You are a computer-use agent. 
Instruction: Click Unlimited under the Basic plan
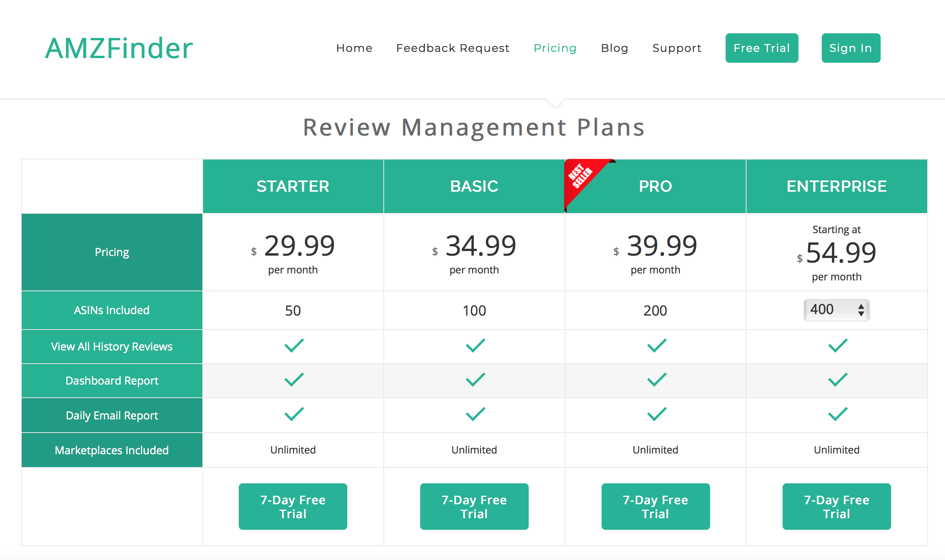click(x=474, y=450)
